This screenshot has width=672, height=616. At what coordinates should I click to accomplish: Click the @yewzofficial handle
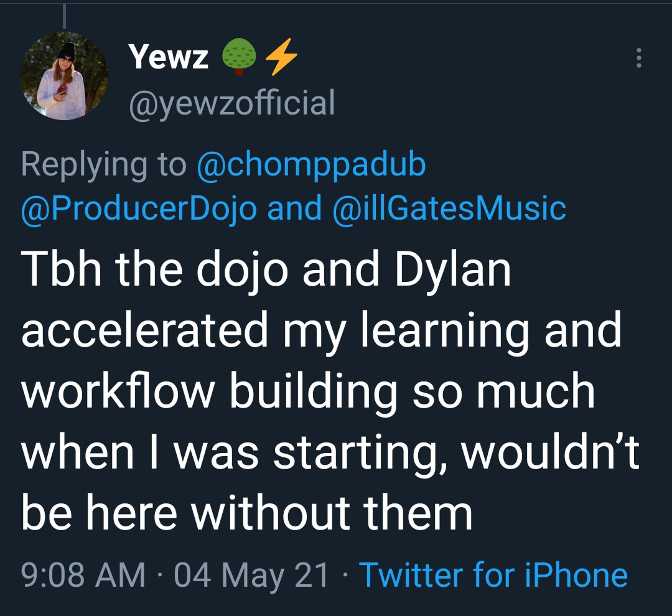pos(231,103)
